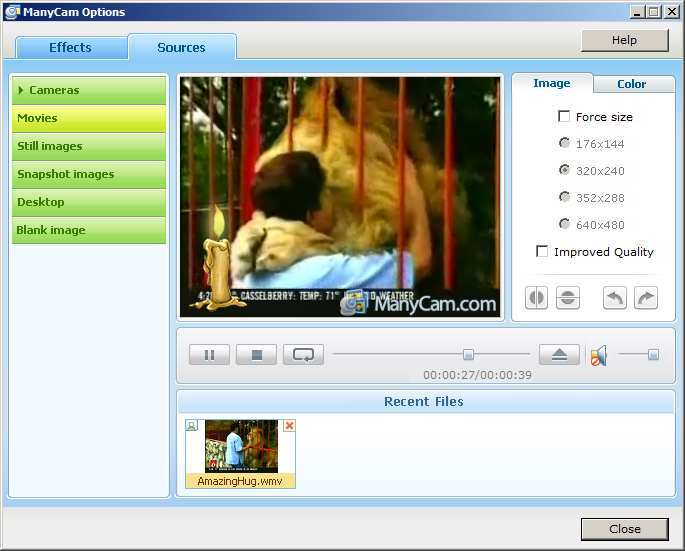
Task: Toggle the muted speaker icon
Action: pos(599,355)
